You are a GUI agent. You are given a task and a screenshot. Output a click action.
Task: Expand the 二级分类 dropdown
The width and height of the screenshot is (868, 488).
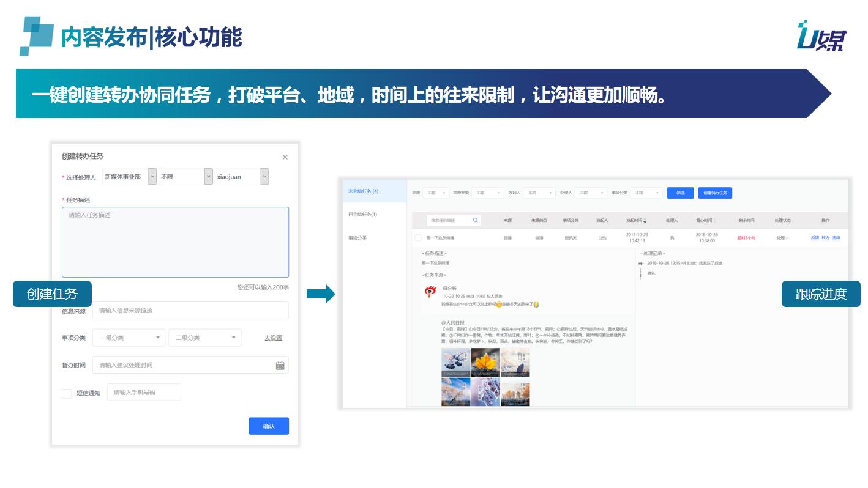205,338
